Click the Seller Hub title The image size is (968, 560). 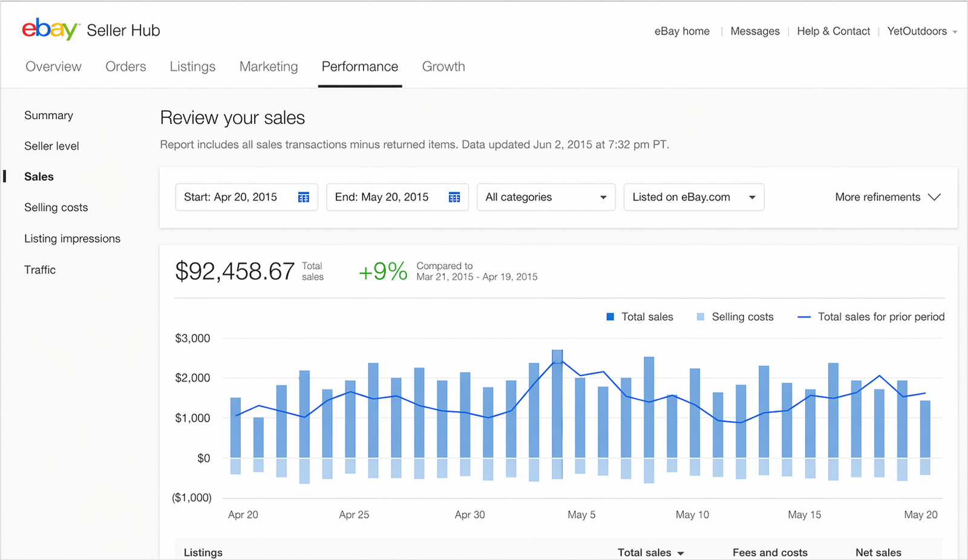[123, 30]
